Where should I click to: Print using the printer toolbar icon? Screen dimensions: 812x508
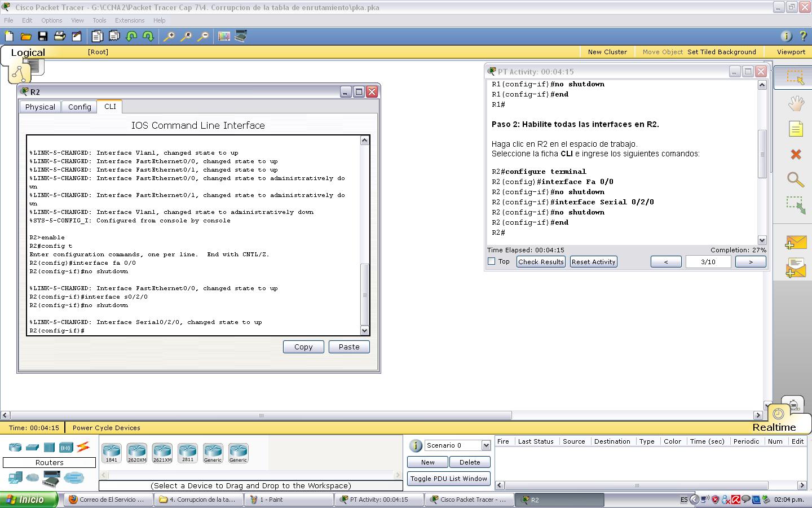(60, 36)
